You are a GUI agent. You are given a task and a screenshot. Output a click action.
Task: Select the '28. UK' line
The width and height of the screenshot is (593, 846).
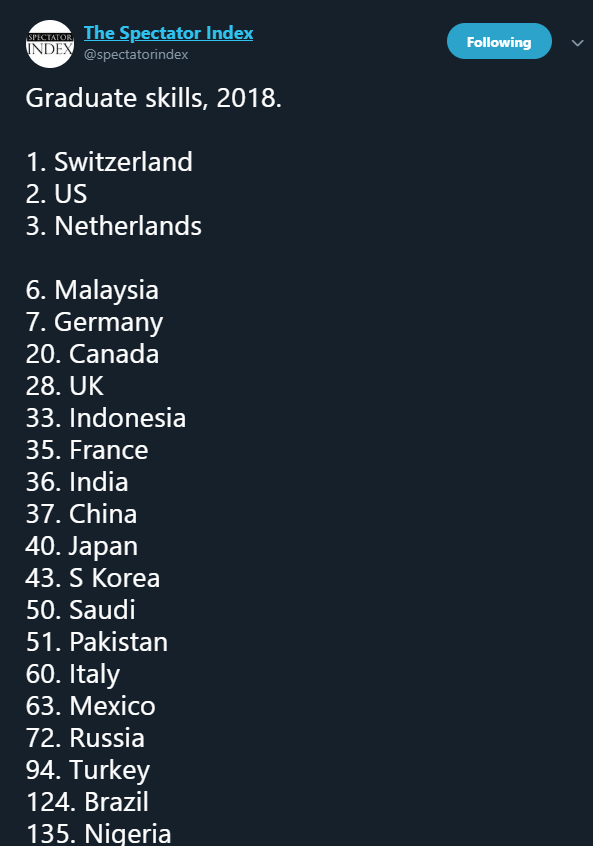point(64,386)
